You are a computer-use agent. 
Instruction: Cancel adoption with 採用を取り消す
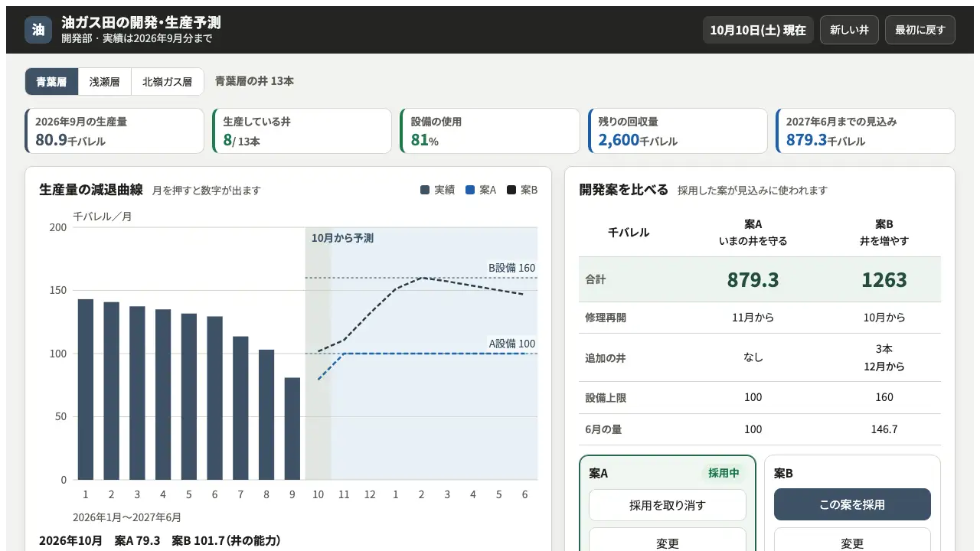click(x=668, y=505)
